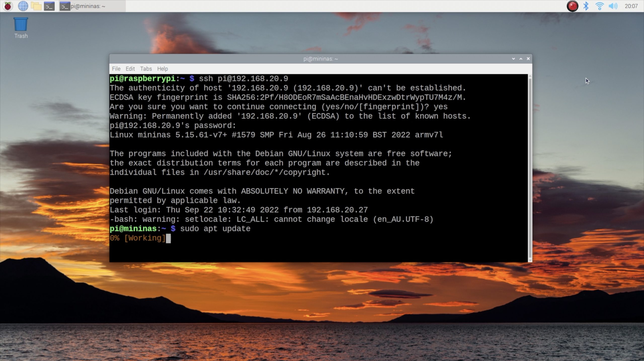Open the File menu in the terminal

[x=116, y=69]
